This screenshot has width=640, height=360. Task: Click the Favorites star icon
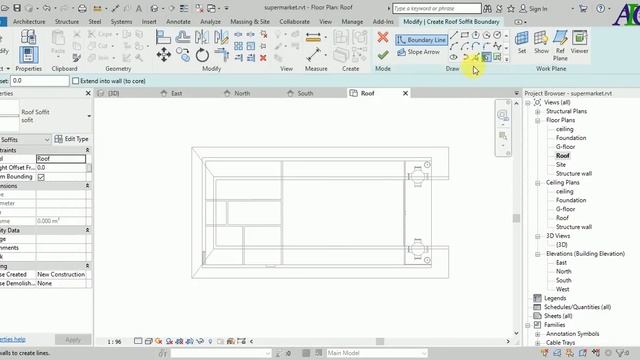click(511, 8)
